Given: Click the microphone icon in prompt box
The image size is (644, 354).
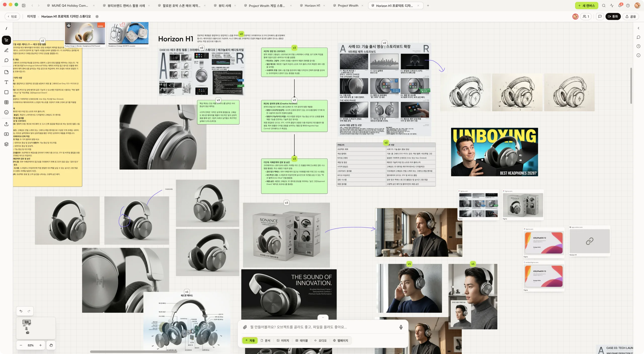Looking at the screenshot, I should pos(401,327).
